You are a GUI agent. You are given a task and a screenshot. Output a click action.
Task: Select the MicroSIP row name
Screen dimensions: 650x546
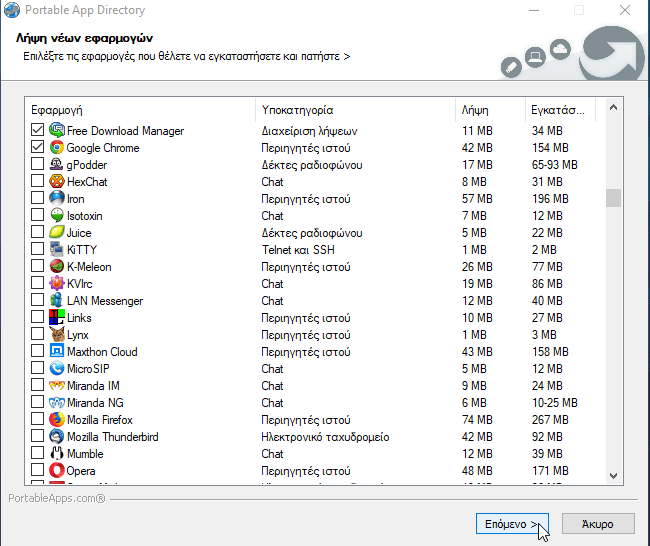coord(88,369)
